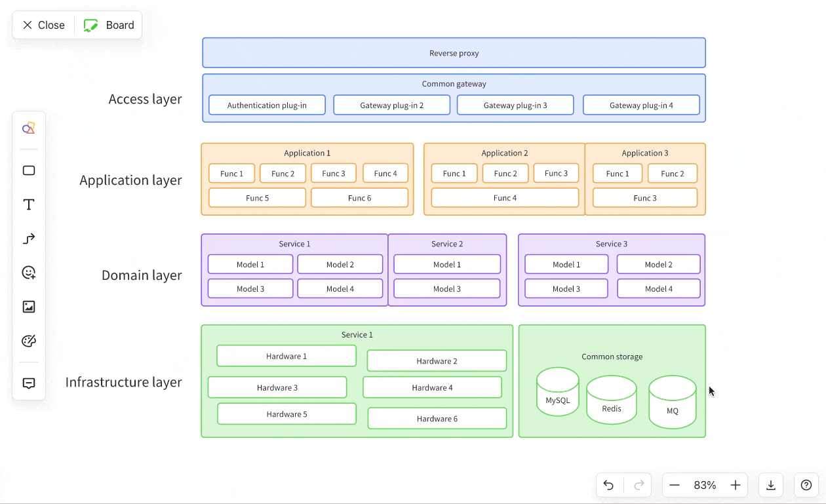Click the redo arrow button

point(639,485)
